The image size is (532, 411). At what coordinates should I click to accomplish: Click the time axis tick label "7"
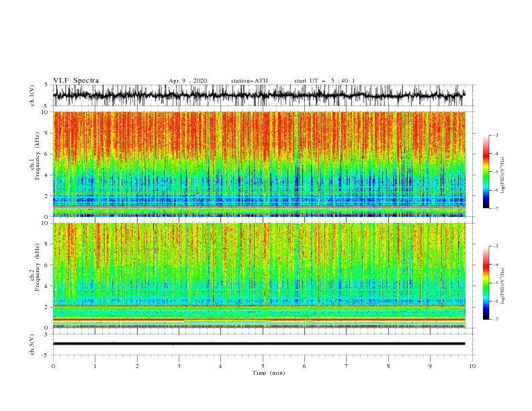coord(347,366)
